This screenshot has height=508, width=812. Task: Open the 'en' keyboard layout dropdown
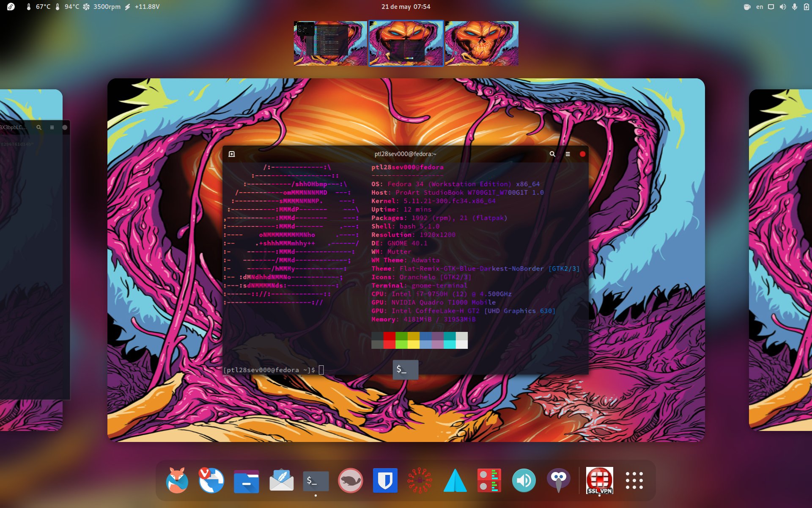click(760, 7)
